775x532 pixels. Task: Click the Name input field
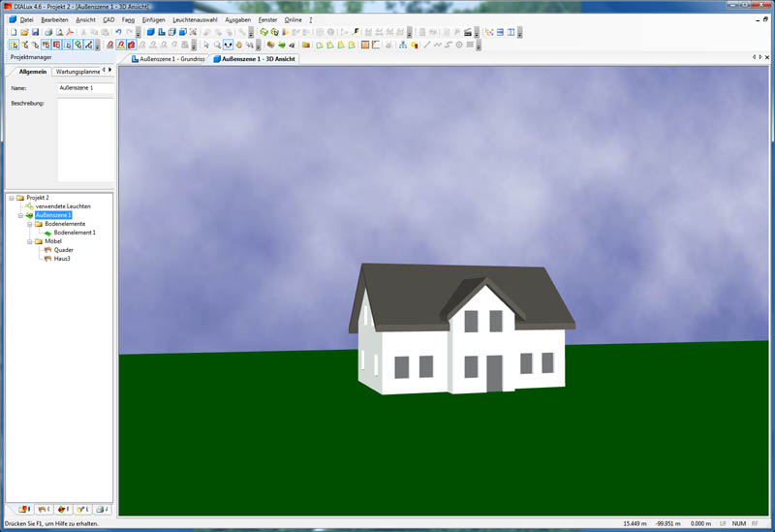click(x=84, y=88)
